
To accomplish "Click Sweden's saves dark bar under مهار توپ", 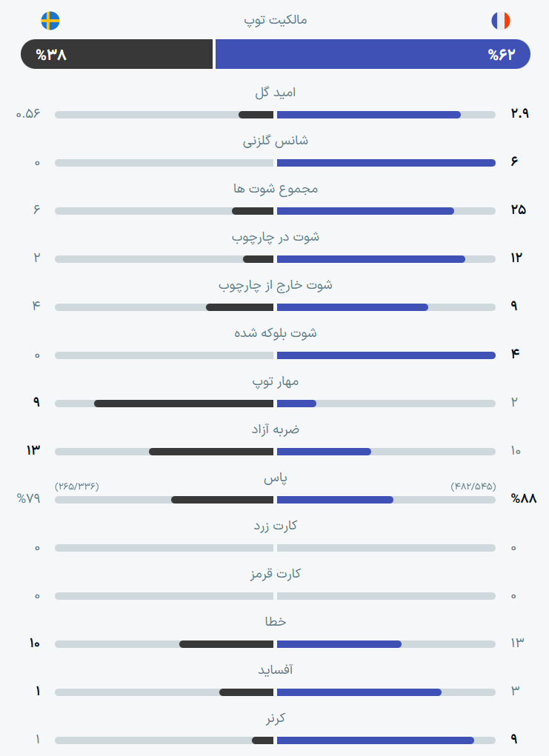I will (x=184, y=404).
